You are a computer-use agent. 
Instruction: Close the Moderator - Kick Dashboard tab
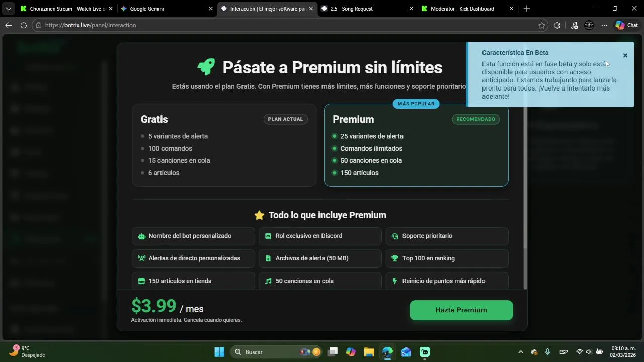(x=512, y=9)
